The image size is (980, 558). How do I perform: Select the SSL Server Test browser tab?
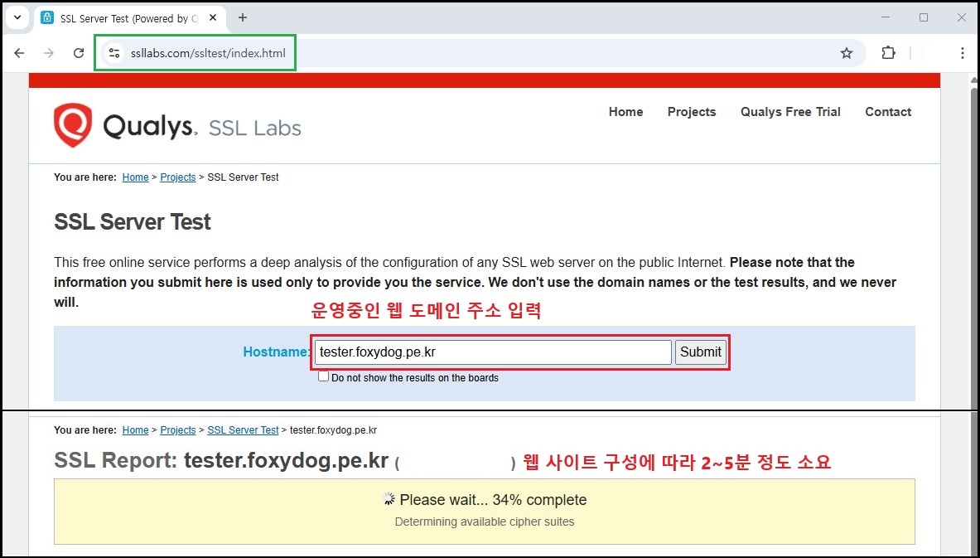[128, 19]
